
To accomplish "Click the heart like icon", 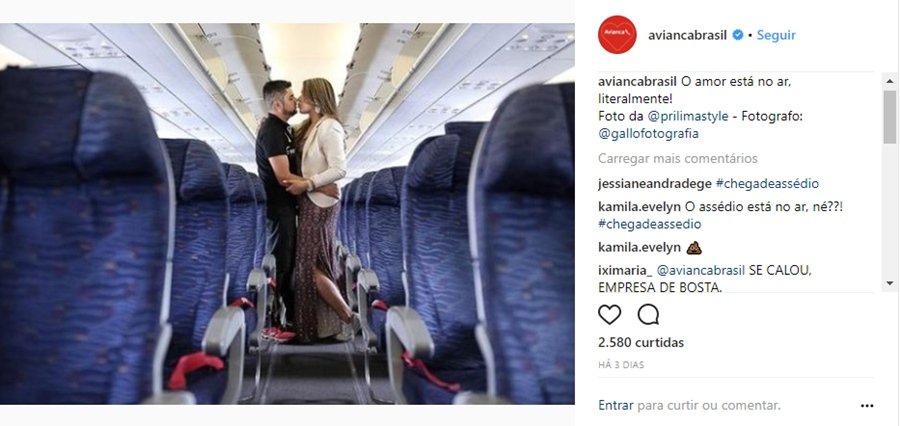I will tap(609, 315).
